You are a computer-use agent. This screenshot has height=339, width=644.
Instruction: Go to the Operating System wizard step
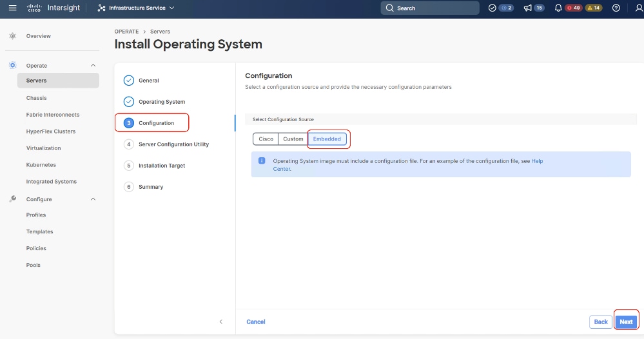tap(162, 102)
